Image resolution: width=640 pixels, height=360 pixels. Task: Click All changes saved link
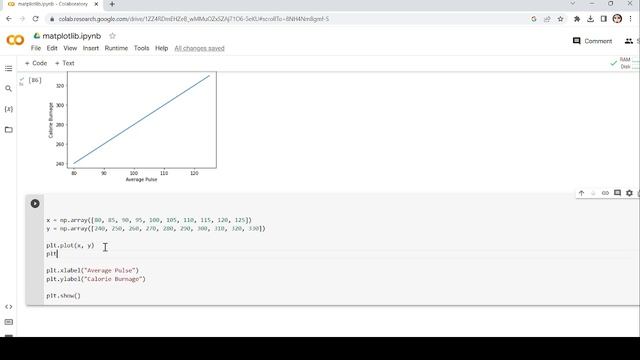click(199, 48)
